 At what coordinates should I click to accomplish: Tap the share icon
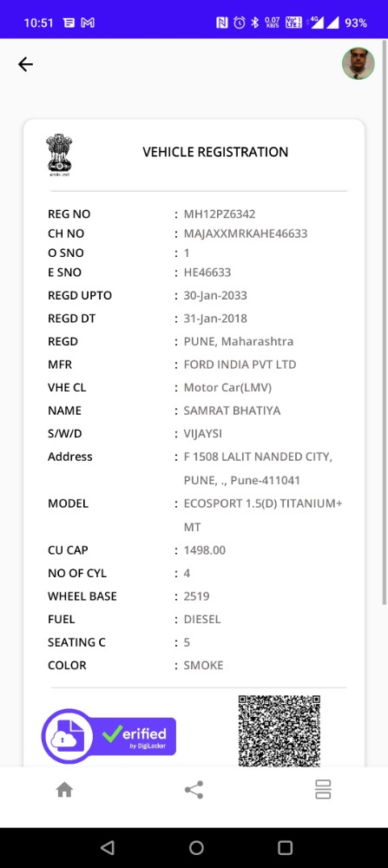194,789
